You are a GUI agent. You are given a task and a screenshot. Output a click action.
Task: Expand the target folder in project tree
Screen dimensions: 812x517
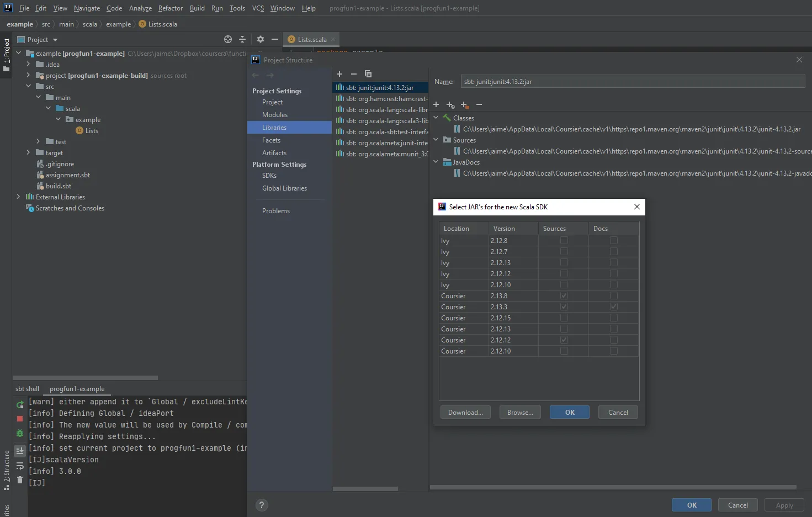pyautogui.click(x=28, y=152)
